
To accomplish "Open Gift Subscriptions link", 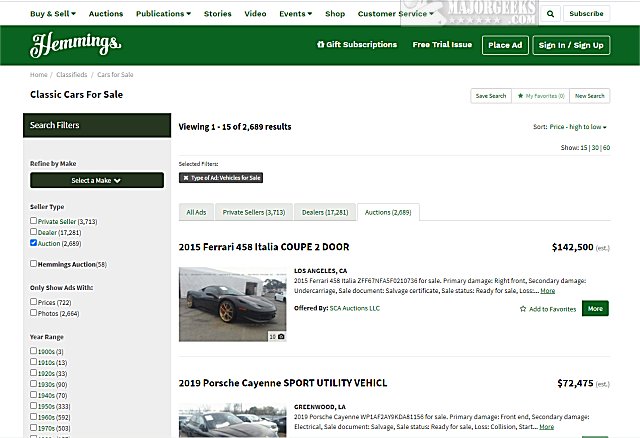I will pos(357,44).
